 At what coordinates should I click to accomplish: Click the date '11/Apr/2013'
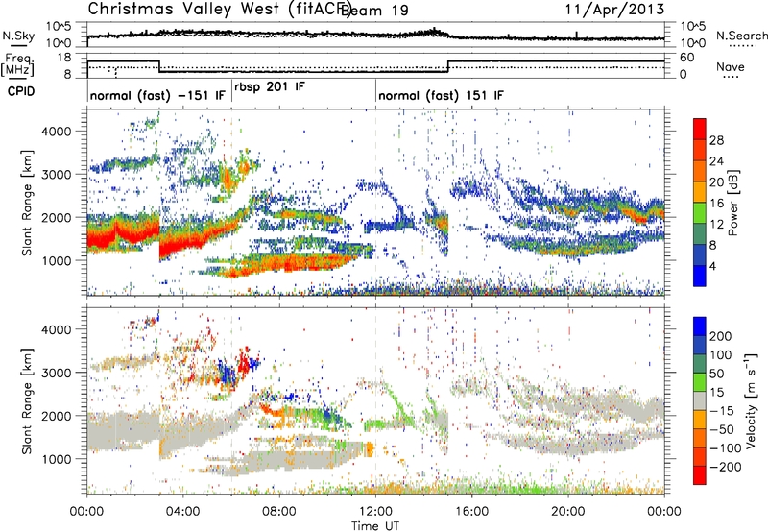(x=614, y=9)
